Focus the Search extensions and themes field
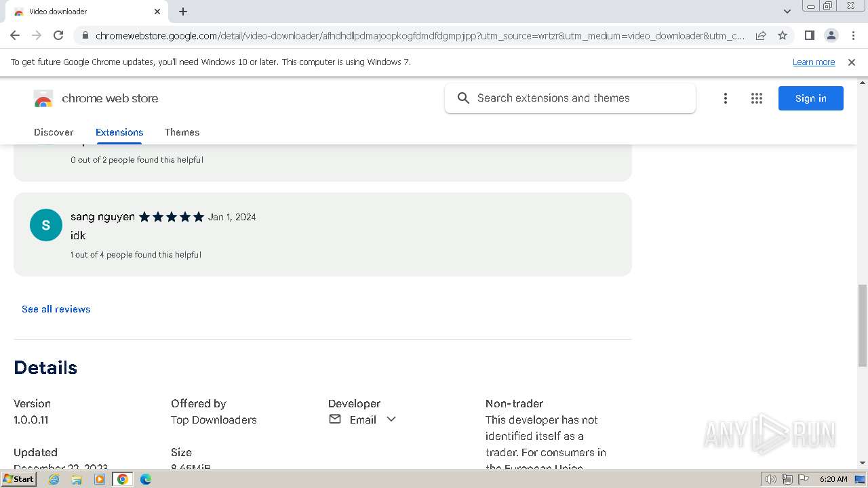Image resolution: width=868 pixels, height=488 pixels. tap(570, 98)
